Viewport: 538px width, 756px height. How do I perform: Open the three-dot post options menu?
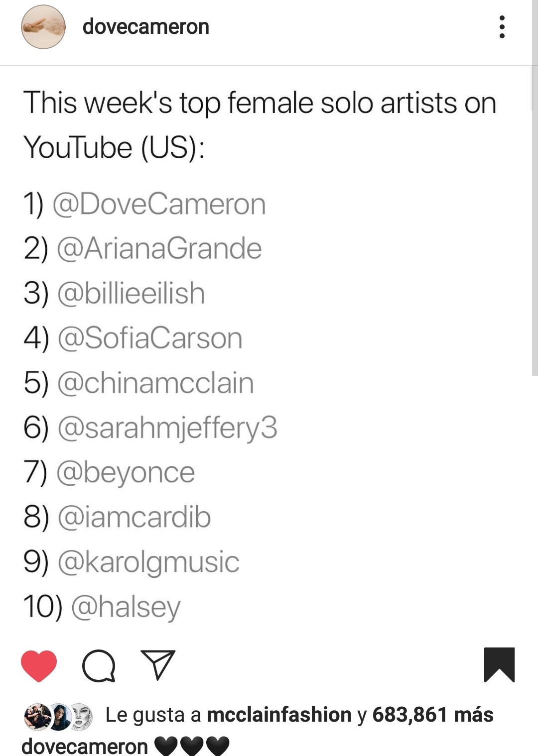[x=502, y=27]
